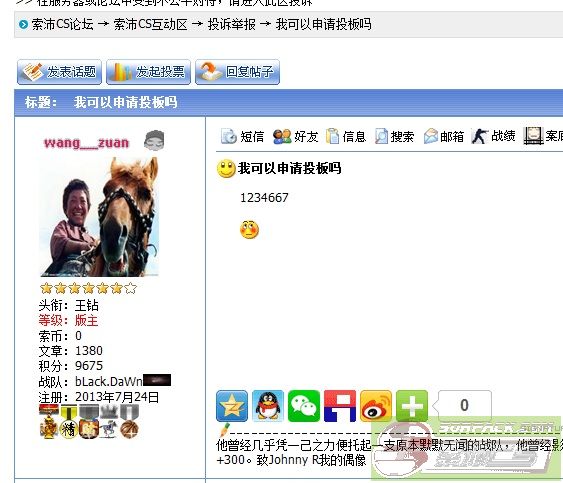
Task: Open wang__zuan username profile link
Action: (x=86, y=143)
